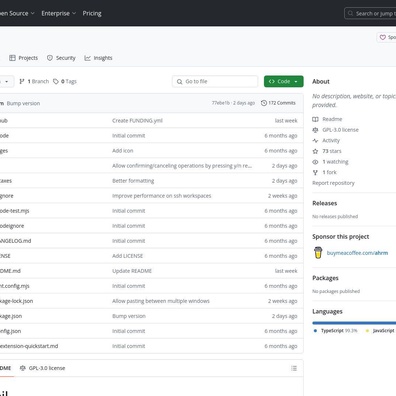The width and height of the screenshot is (396, 396).
Task: View the 0 Tags link
Action: 65,81
